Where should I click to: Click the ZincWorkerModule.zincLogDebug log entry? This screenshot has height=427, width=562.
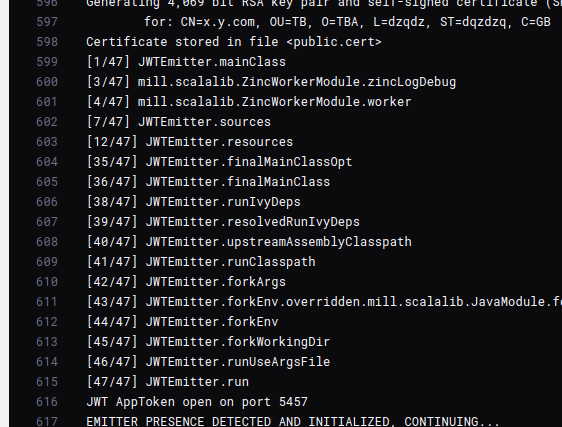(271, 82)
